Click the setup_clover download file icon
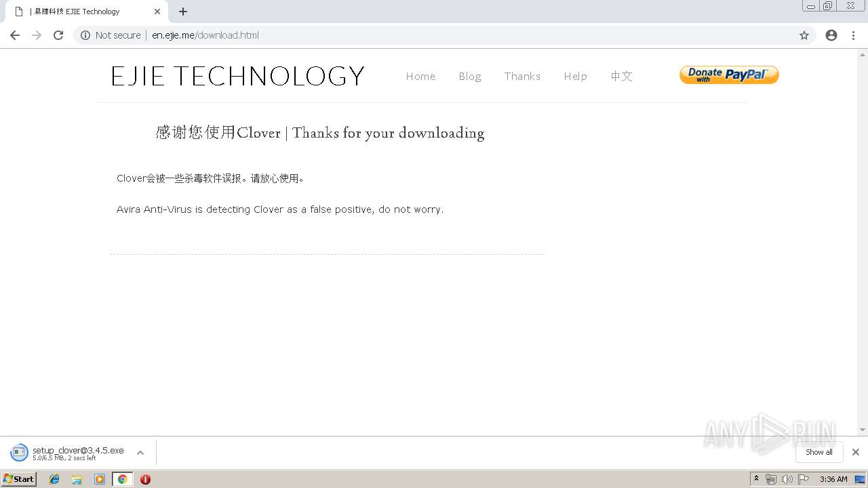Viewport: 868px width, 488px height. click(x=19, y=452)
